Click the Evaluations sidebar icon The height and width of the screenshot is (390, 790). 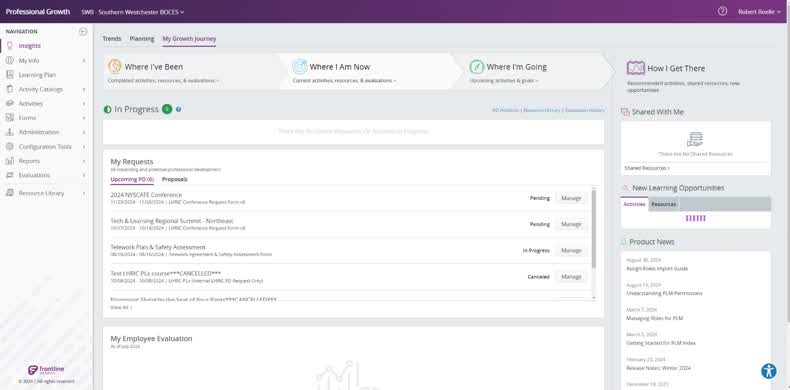(10, 175)
